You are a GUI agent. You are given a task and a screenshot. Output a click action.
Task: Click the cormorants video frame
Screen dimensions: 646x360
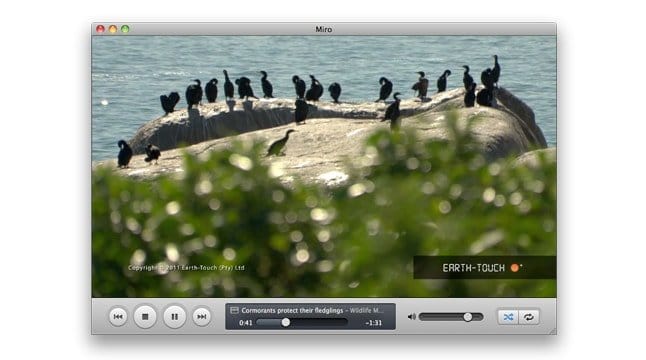point(324,166)
